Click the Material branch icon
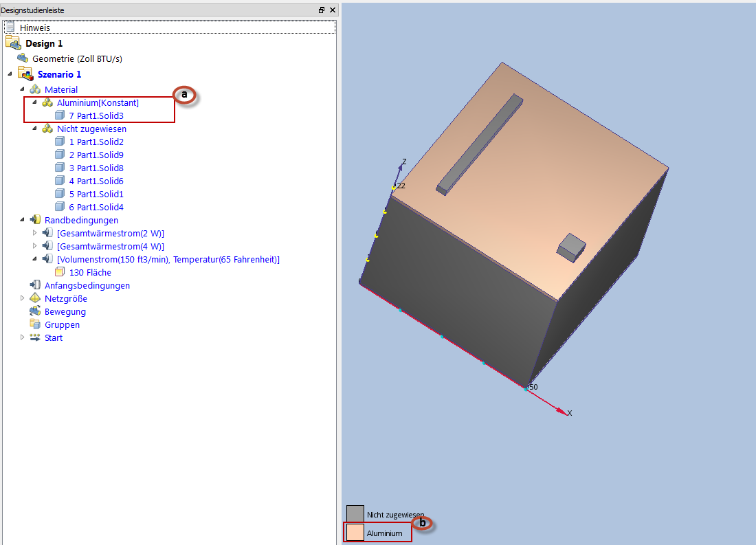Viewport: 756px width, 545px height. [35, 89]
